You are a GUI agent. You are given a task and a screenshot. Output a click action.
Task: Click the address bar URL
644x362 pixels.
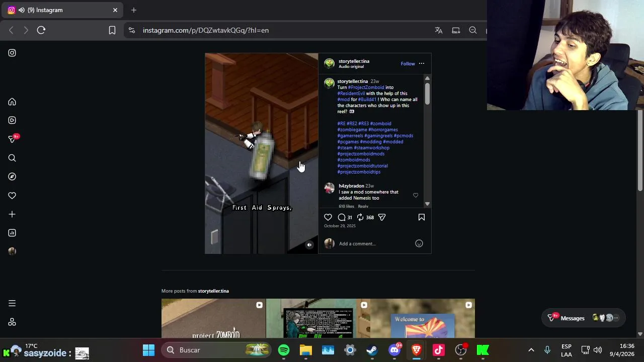pos(206,30)
